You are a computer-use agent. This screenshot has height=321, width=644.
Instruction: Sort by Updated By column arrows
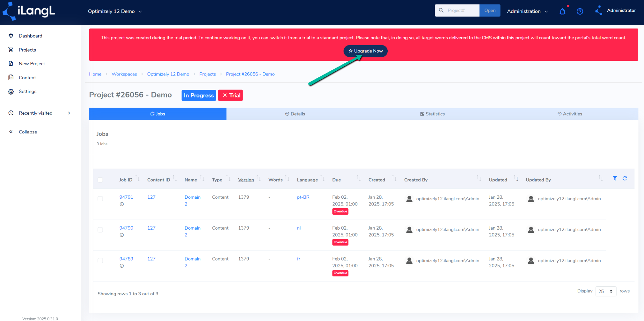[601, 178]
